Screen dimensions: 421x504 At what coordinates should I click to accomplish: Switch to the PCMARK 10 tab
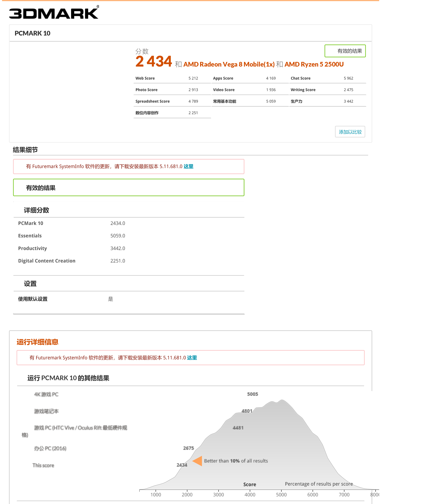pyautogui.click(x=33, y=33)
